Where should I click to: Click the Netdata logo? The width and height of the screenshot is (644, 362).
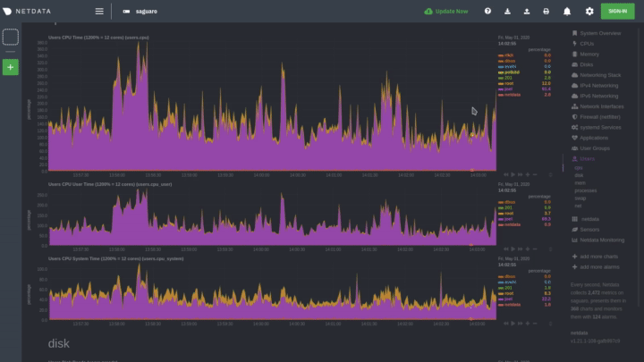27,12
